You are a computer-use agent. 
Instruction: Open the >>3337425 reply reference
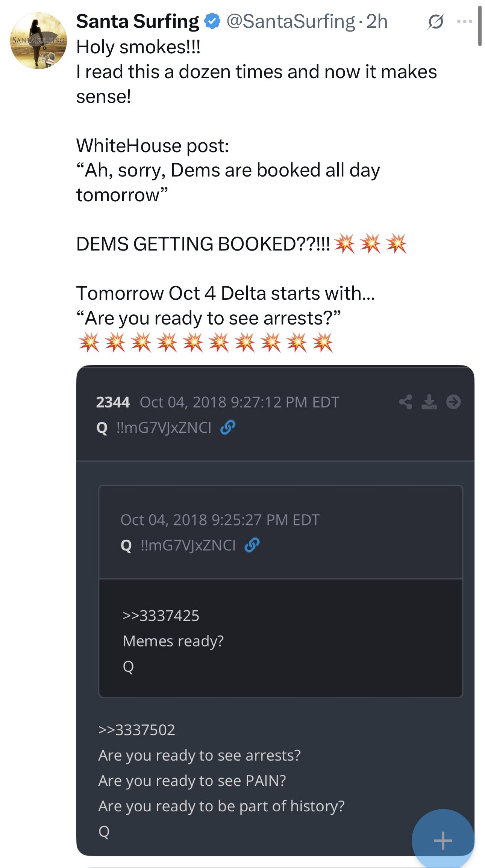click(161, 616)
